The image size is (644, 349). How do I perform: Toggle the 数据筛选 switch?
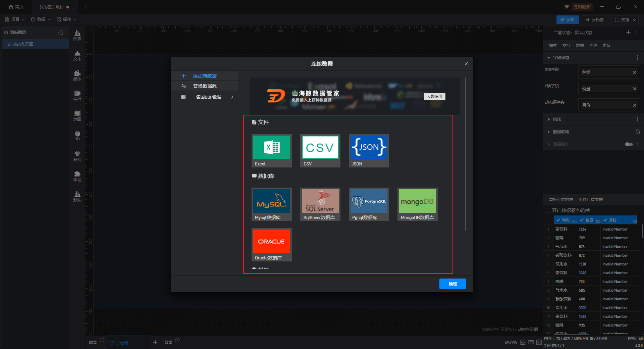pos(629,144)
